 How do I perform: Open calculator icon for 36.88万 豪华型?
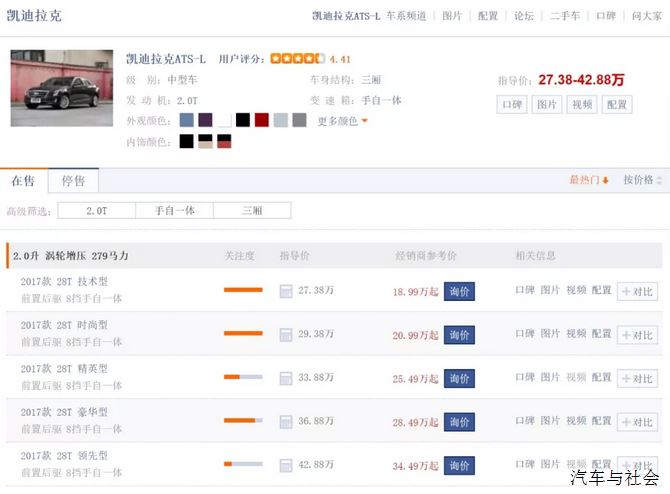286,422
